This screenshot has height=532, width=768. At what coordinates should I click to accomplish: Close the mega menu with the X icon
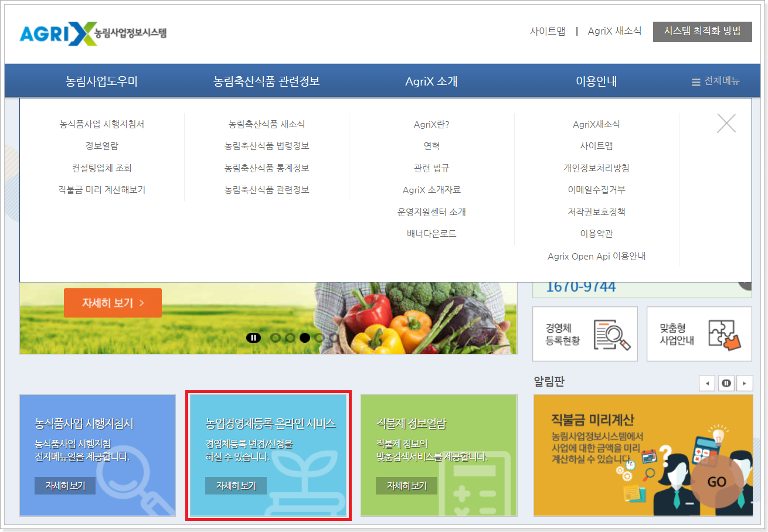(x=726, y=123)
